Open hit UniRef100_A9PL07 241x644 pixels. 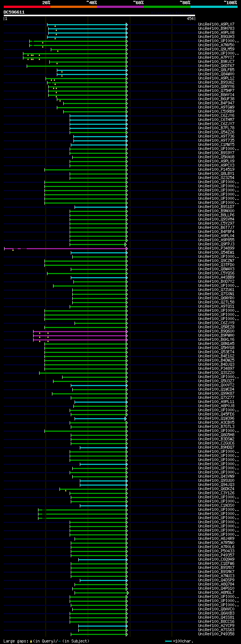coord(216,25)
